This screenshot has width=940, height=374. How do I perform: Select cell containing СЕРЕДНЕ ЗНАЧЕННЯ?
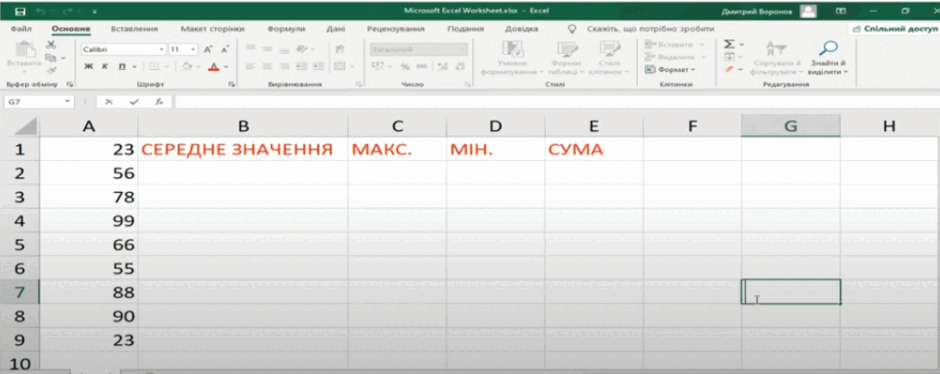[243, 149]
